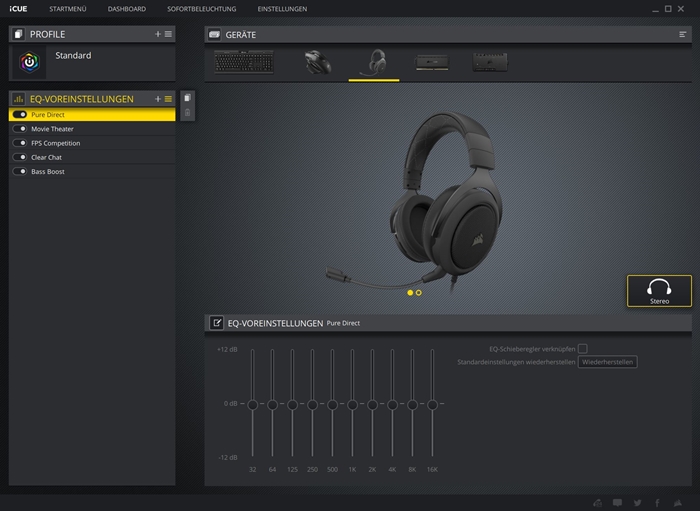This screenshot has width=700, height=511.
Task: Click the edit icon beside EQ-Voreinstellungen header
Action: [x=217, y=323]
